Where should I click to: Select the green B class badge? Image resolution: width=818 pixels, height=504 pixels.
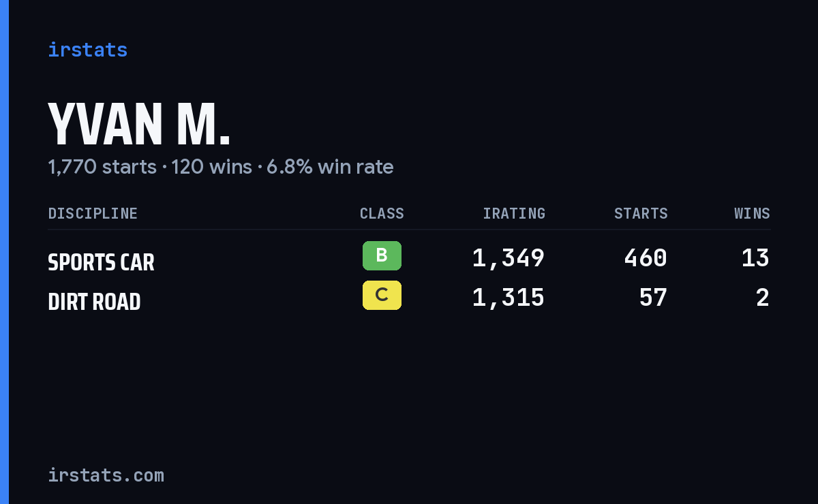point(382,256)
